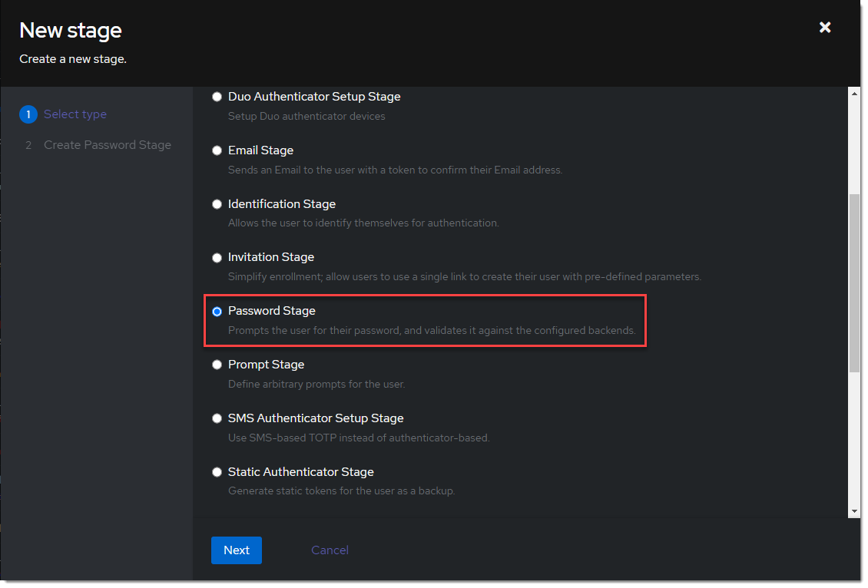Click the step 1 number badge
This screenshot has width=868, height=588.
click(28, 114)
